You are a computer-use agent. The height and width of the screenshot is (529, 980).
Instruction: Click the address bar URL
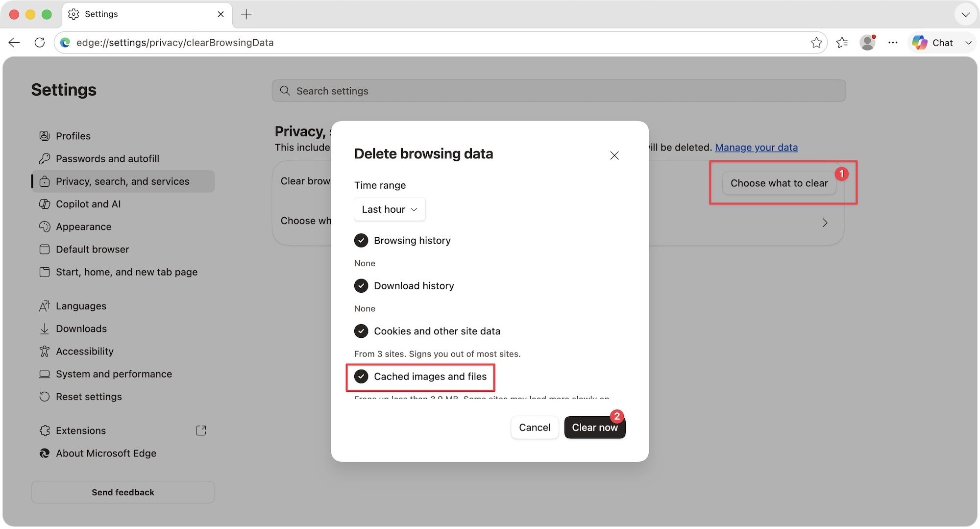(175, 43)
